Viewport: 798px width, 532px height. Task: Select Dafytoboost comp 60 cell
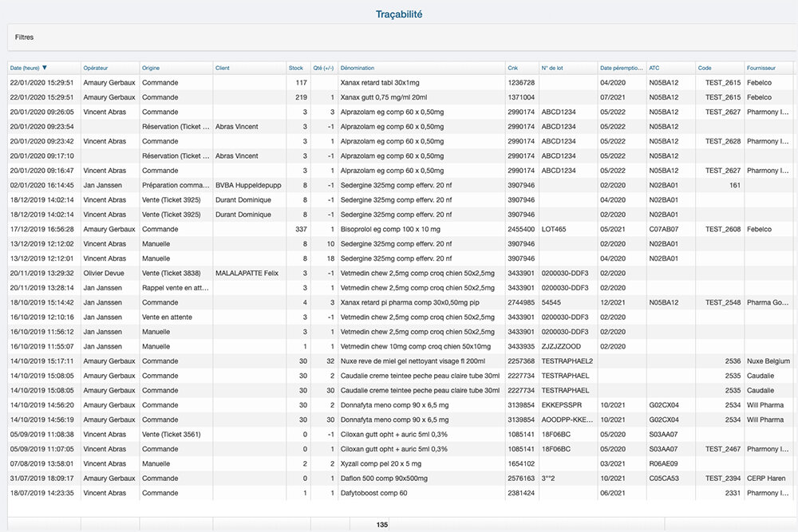click(373, 494)
